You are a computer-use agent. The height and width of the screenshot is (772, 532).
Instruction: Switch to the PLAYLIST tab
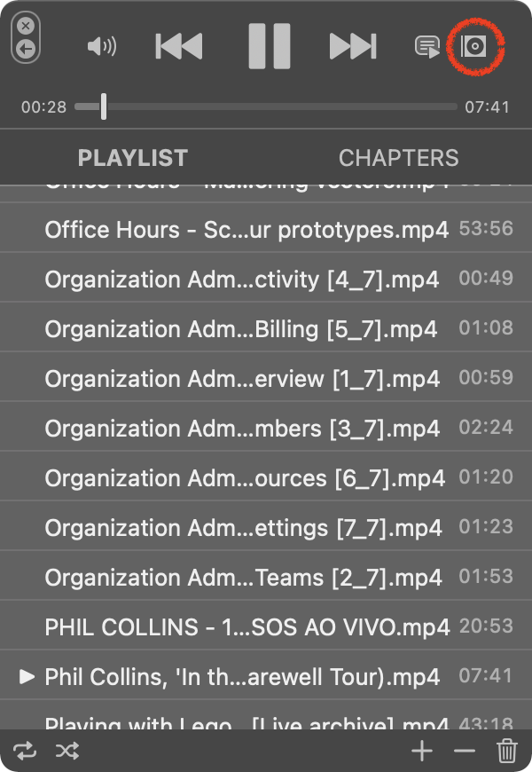133,158
